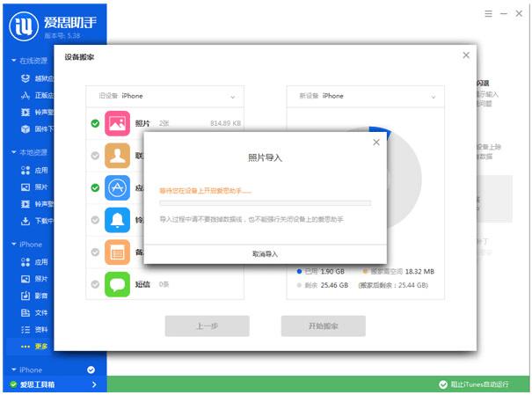Viewport: 532px width, 395px height.
Task: Open the 新设备 iPhone dropdown
Action: 366,96
